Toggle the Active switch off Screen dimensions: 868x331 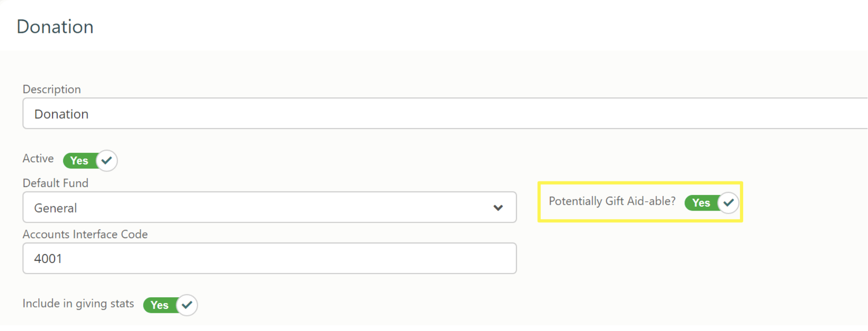(x=90, y=160)
